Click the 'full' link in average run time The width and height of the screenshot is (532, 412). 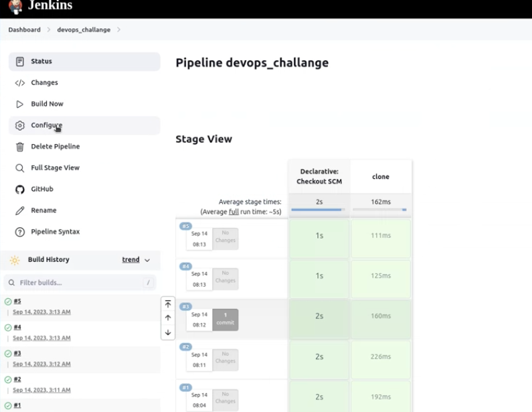[234, 212]
